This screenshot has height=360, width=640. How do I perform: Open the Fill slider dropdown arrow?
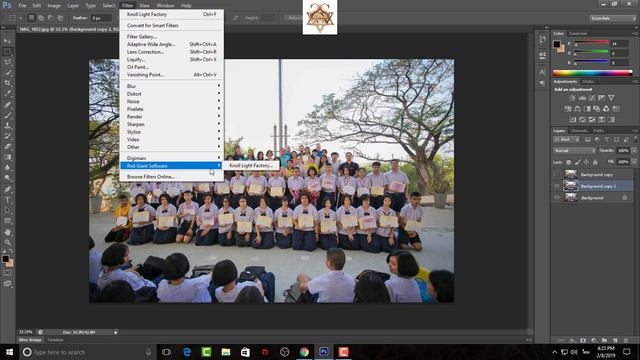(634, 162)
